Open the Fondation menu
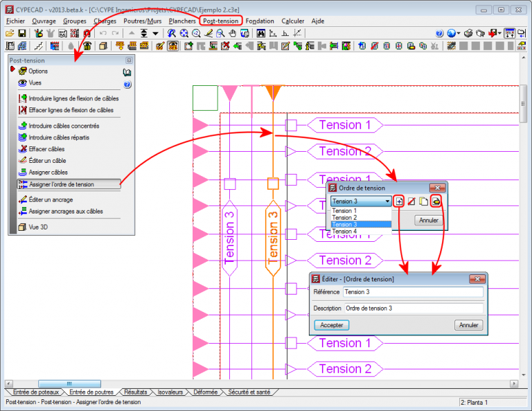The height and width of the screenshot is (411, 532). [260, 21]
